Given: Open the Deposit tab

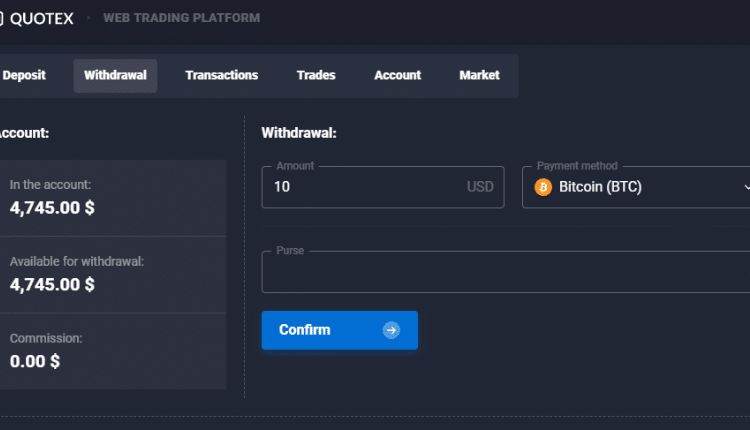Looking at the screenshot, I should pyautogui.click(x=24, y=75).
